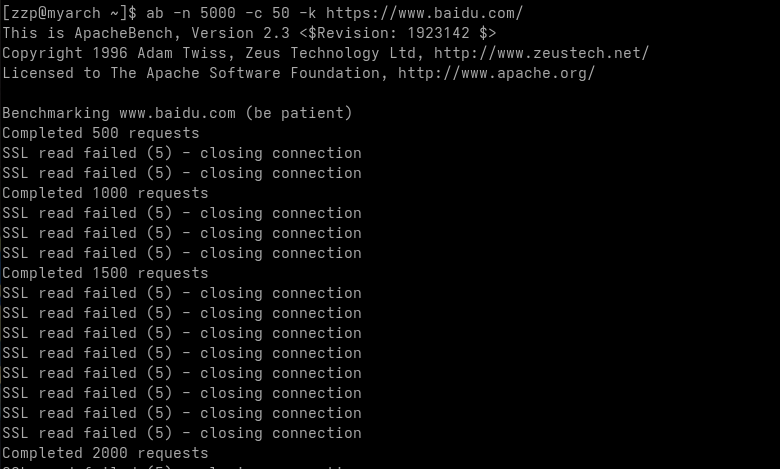Click the apache.org license URL

coord(496,73)
